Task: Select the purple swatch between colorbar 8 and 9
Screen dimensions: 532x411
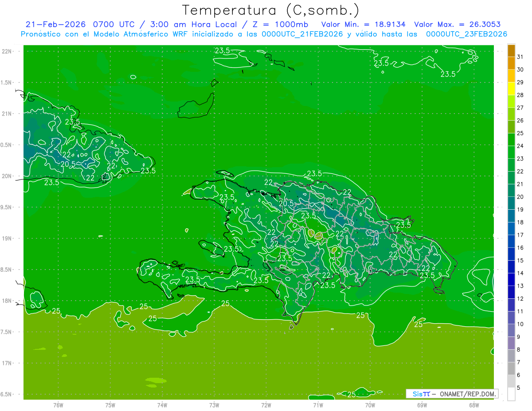Action: pyautogui.click(x=511, y=343)
